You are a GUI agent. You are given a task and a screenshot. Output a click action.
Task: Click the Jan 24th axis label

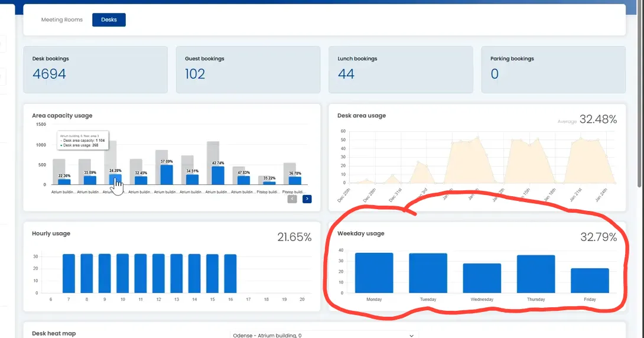602,194
